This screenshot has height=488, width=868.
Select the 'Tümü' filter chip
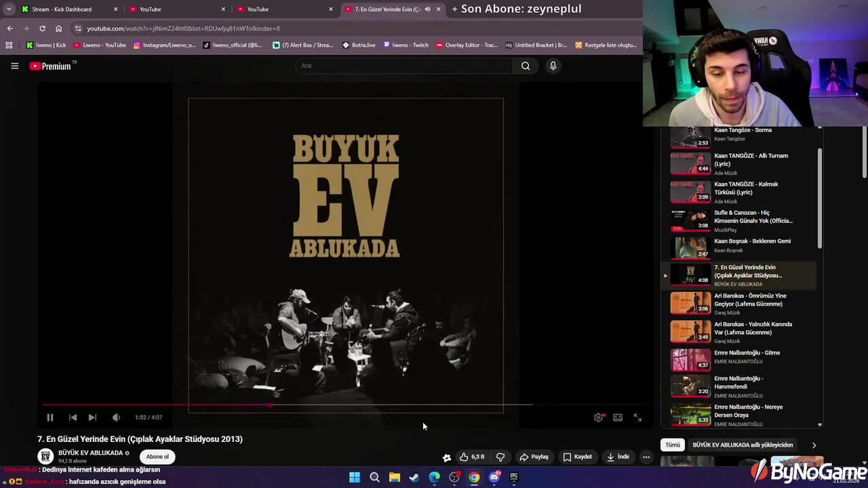(672, 445)
